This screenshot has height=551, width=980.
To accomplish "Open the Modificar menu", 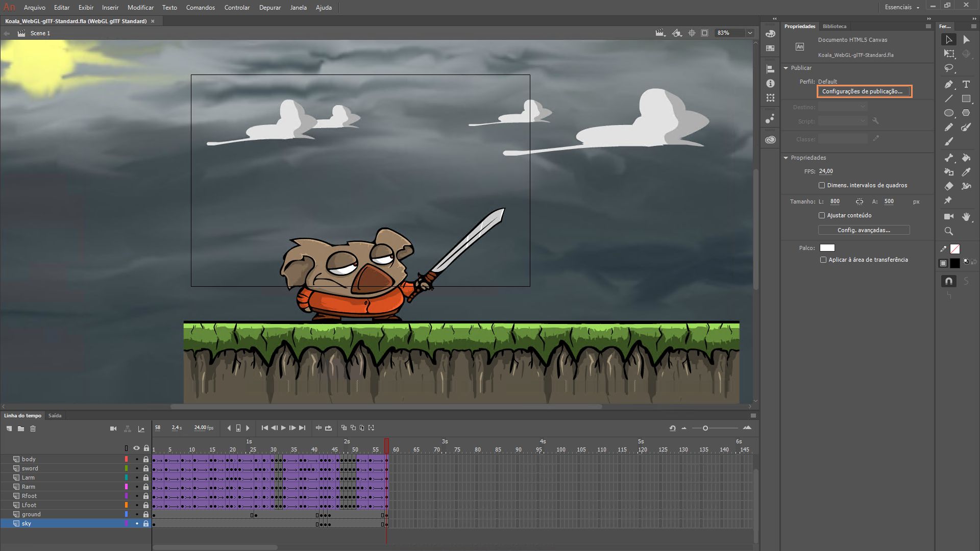I will coord(140,8).
